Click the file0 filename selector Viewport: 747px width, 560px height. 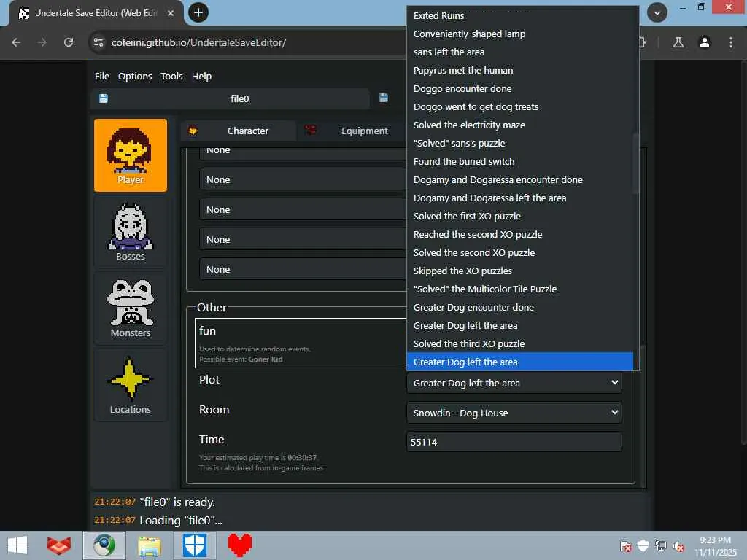pos(239,98)
